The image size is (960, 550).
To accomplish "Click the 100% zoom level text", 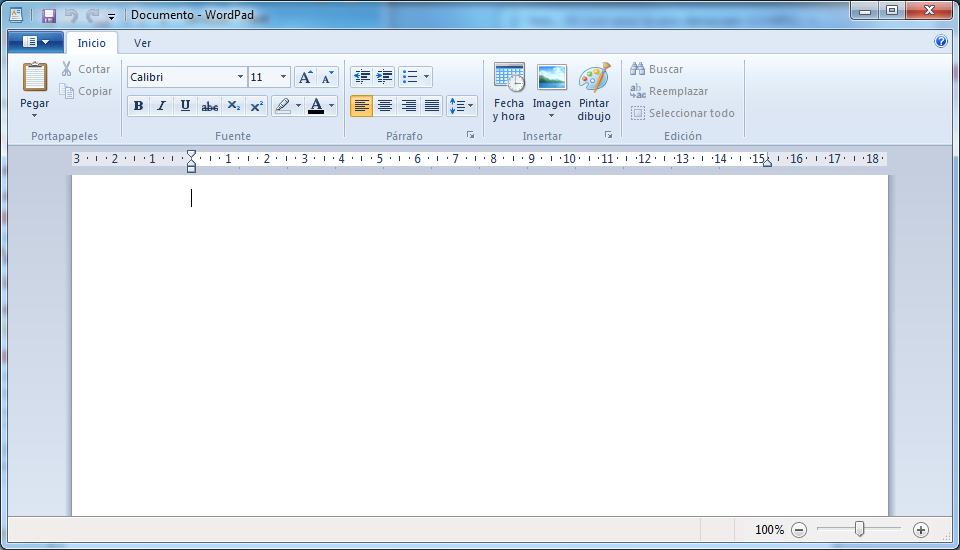I will [769, 530].
